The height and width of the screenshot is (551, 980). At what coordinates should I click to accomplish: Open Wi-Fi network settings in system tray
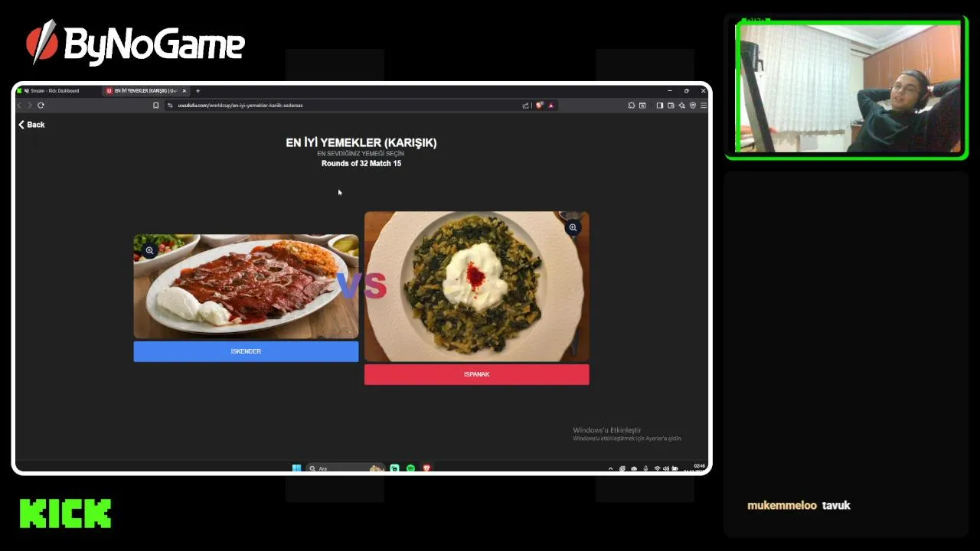[657, 468]
